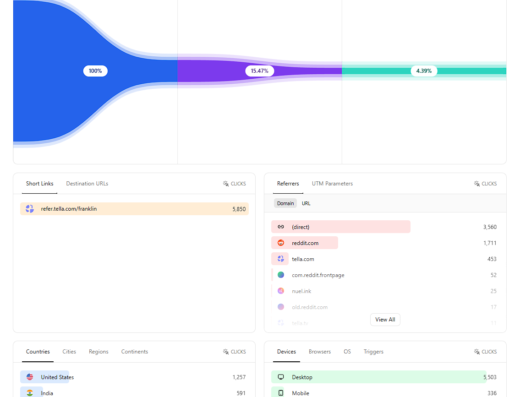Select the URL toggle in Referrers
The height and width of the screenshot is (397, 520).
pos(306,203)
